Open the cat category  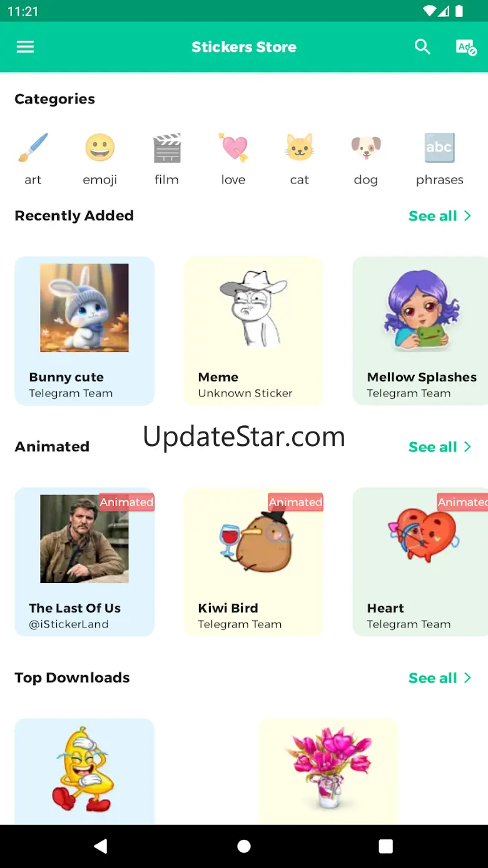point(300,159)
